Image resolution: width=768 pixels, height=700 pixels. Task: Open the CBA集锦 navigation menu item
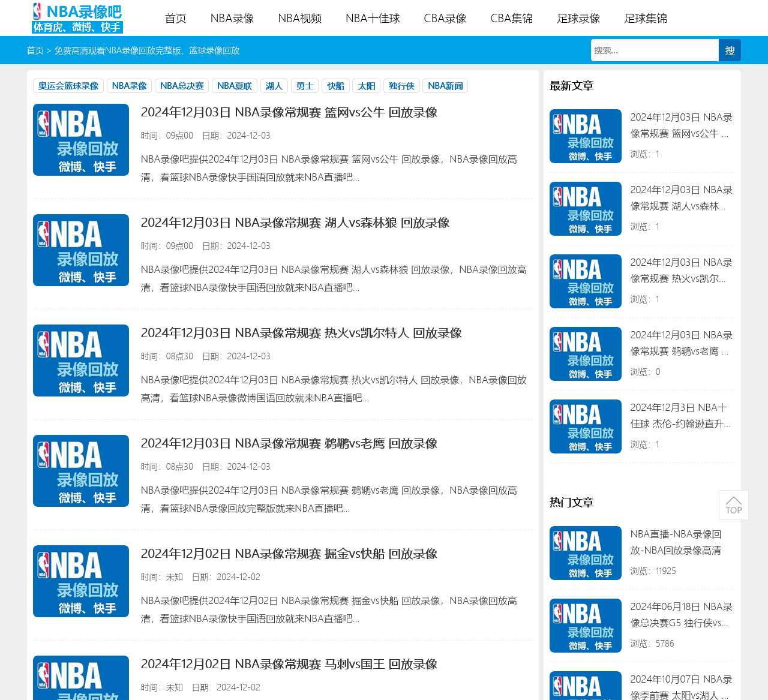click(x=512, y=18)
